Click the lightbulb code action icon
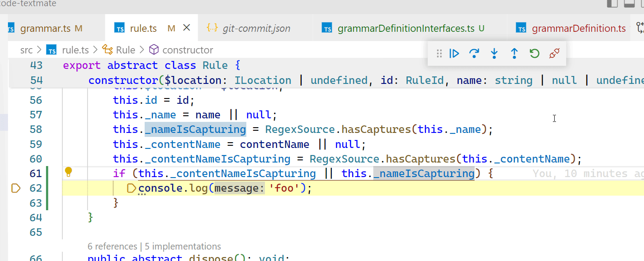 [x=69, y=171]
